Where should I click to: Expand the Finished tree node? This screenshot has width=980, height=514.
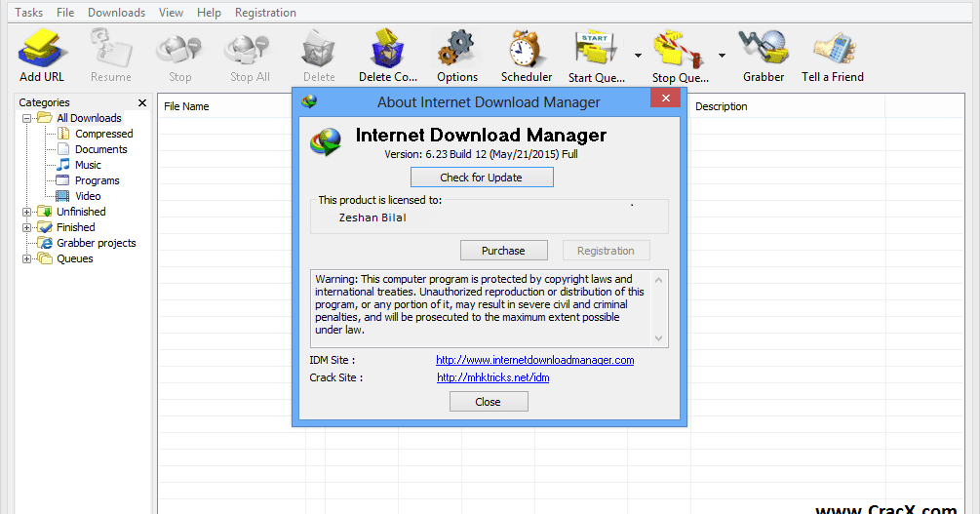pyautogui.click(x=26, y=227)
